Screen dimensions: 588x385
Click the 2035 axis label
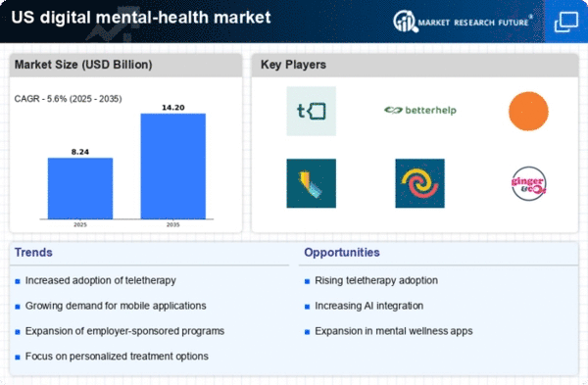(173, 224)
